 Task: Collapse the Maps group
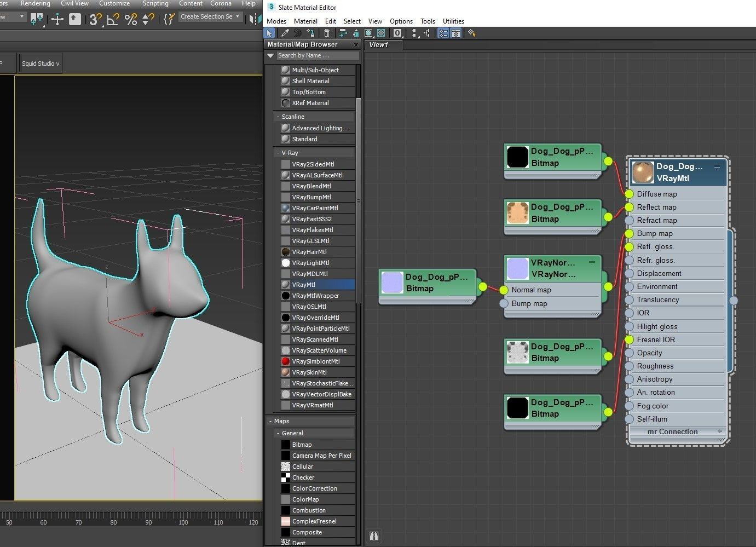(x=270, y=421)
